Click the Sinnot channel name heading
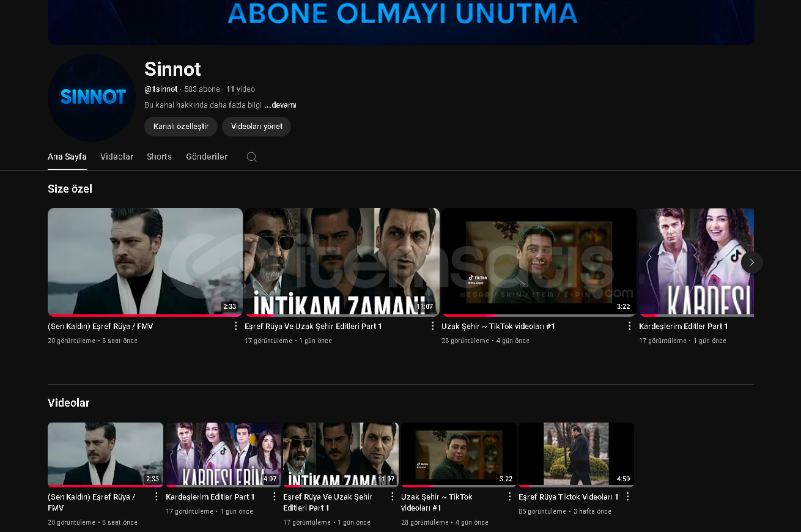 pos(172,69)
